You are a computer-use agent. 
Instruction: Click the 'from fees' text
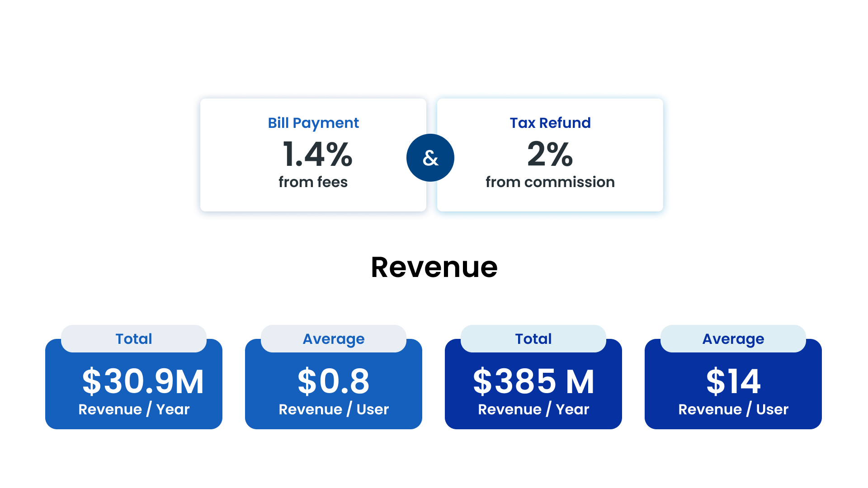point(313,182)
